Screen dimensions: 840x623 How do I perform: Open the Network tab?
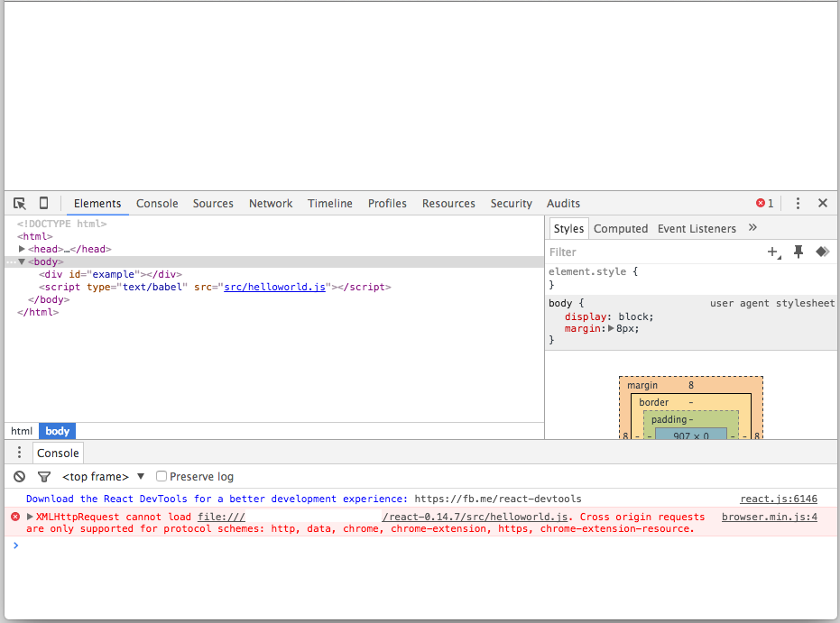click(x=271, y=204)
